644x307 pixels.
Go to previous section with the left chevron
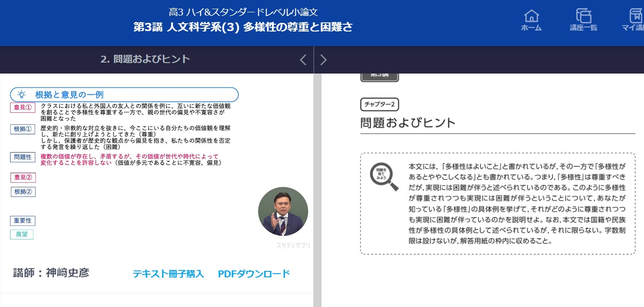tap(303, 59)
